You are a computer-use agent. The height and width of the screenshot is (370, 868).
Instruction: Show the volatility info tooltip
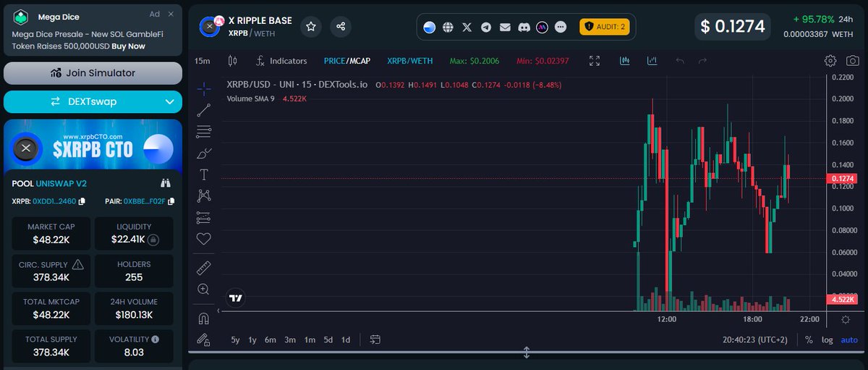pos(156,339)
